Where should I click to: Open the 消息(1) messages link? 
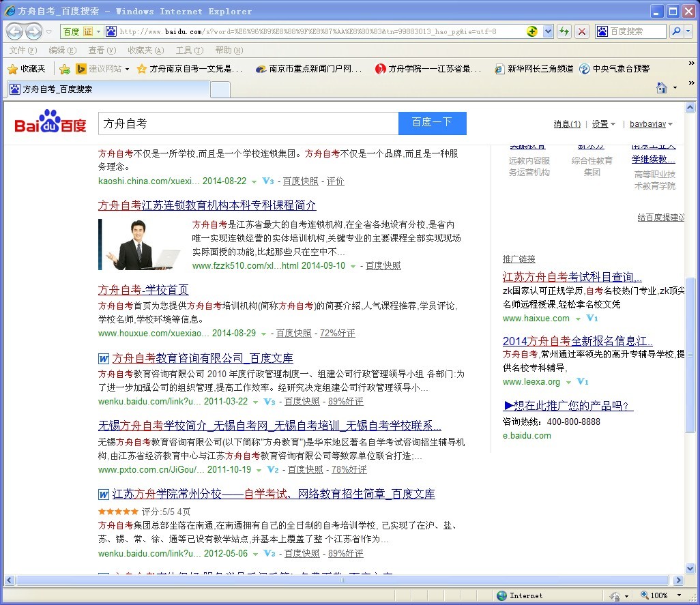coord(567,124)
